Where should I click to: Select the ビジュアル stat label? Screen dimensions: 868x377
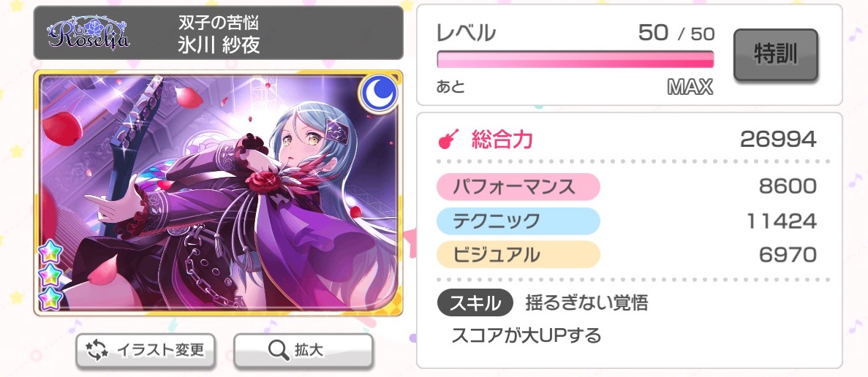(518, 255)
